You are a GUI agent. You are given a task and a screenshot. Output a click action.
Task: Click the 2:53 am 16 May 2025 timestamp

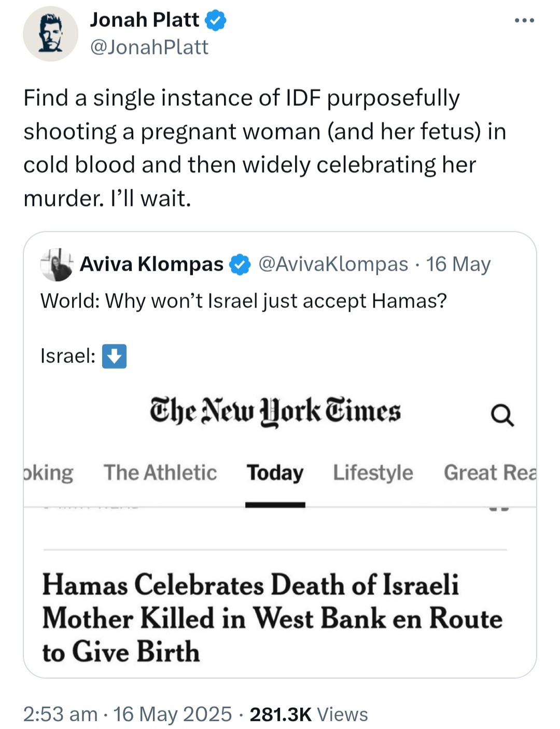(x=128, y=714)
